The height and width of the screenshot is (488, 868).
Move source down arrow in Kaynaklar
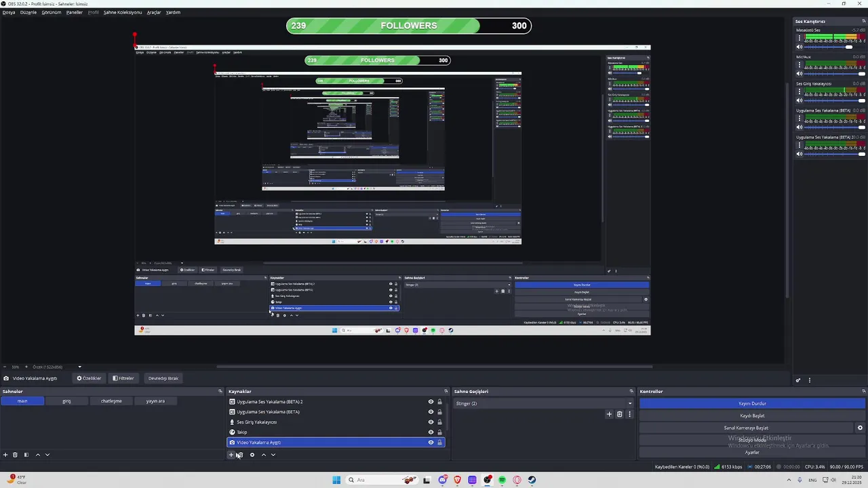273,455
